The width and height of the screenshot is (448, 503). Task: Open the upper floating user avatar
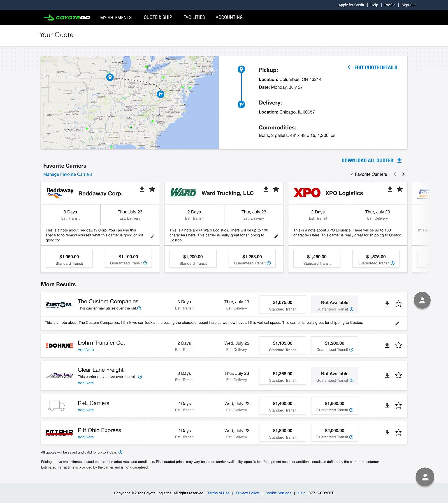point(422,300)
